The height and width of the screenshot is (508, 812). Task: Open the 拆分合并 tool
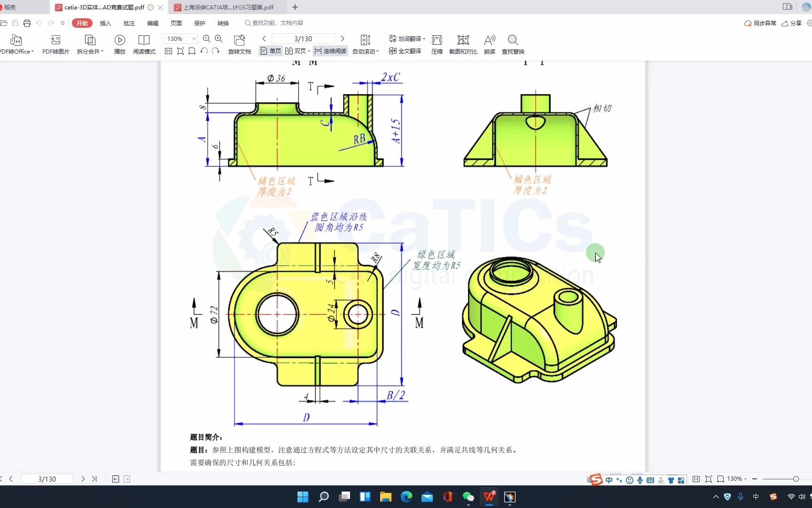[89, 45]
